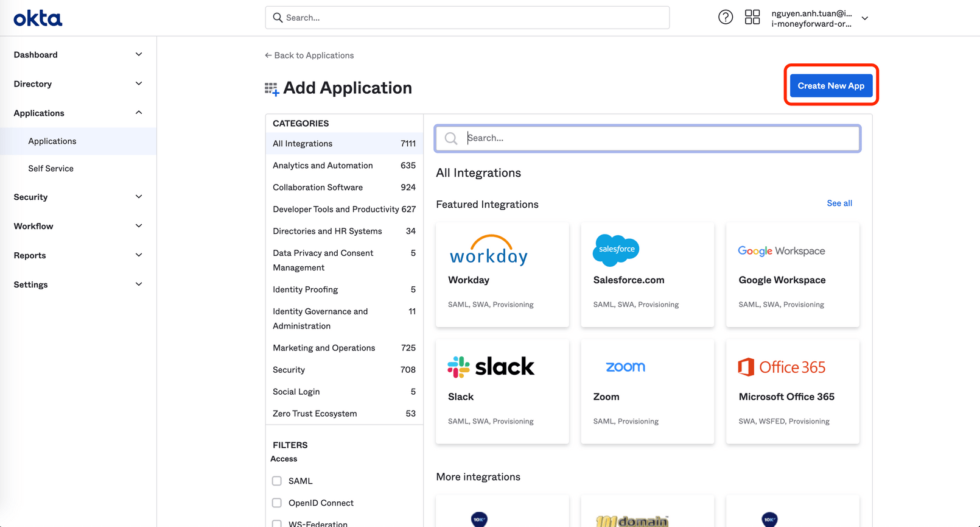Click the Workflow sidebar label
Viewport: 980px width, 527px height.
coord(33,226)
